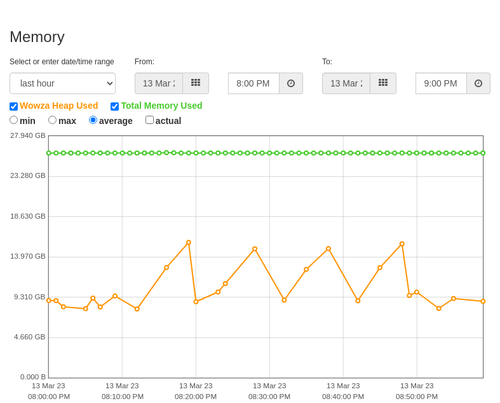Click the orange peak point near 08:38 PM
The image size is (500, 403).
coord(328,249)
